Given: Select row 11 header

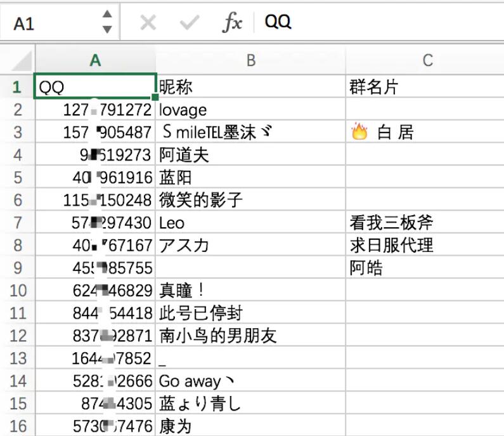Looking at the screenshot, I should tap(17, 313).
